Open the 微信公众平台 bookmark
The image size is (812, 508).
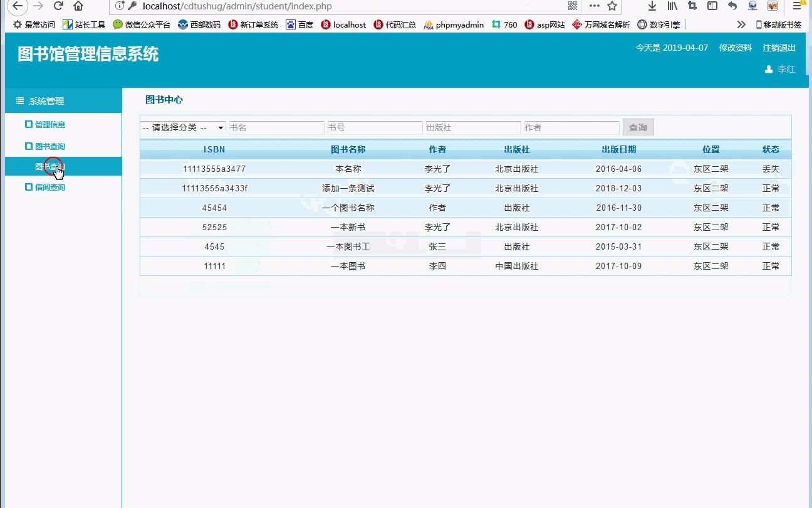point(142,25)
